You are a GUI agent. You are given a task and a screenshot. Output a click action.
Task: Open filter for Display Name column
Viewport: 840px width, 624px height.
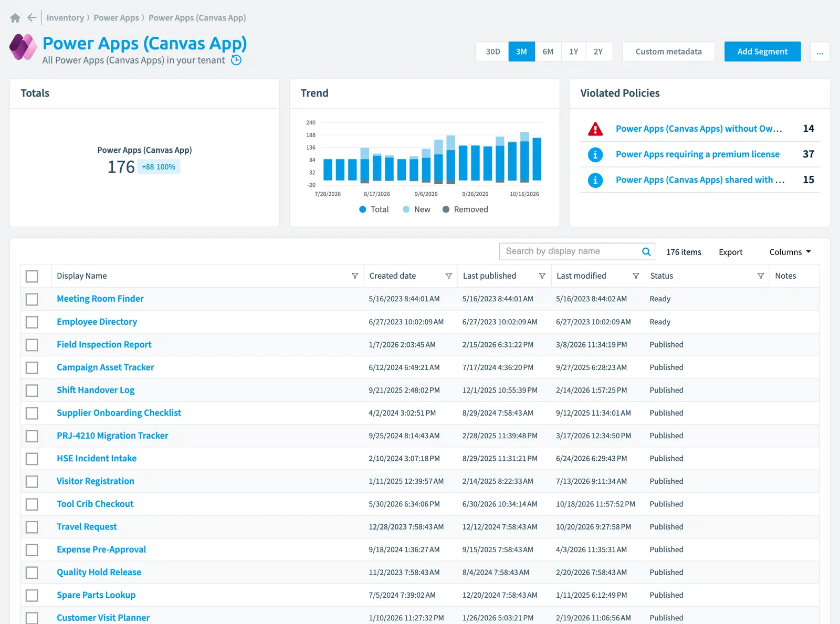click(x=355, y=276)
